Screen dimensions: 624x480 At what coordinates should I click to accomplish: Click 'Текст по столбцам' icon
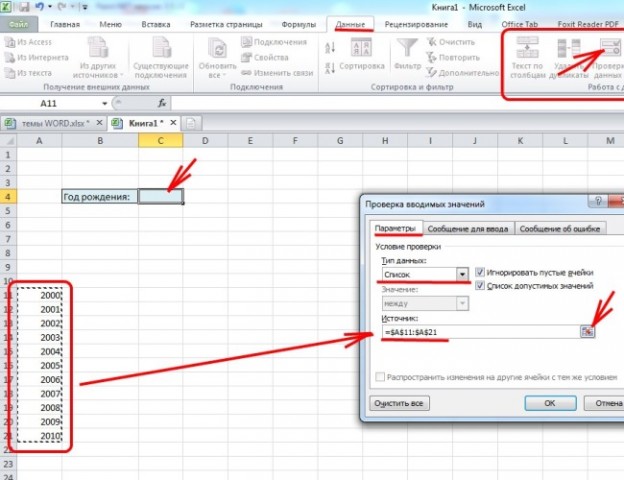pos(526,50)
